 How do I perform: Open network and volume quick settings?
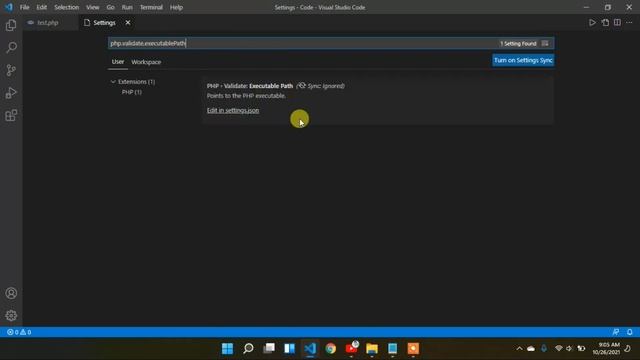pyautogui.click(x=570, y=349)
